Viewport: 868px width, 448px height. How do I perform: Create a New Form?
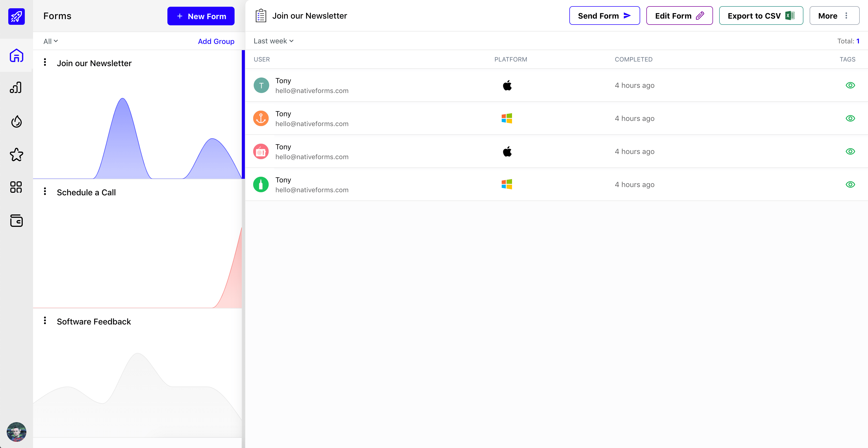(x=200, y=16)
